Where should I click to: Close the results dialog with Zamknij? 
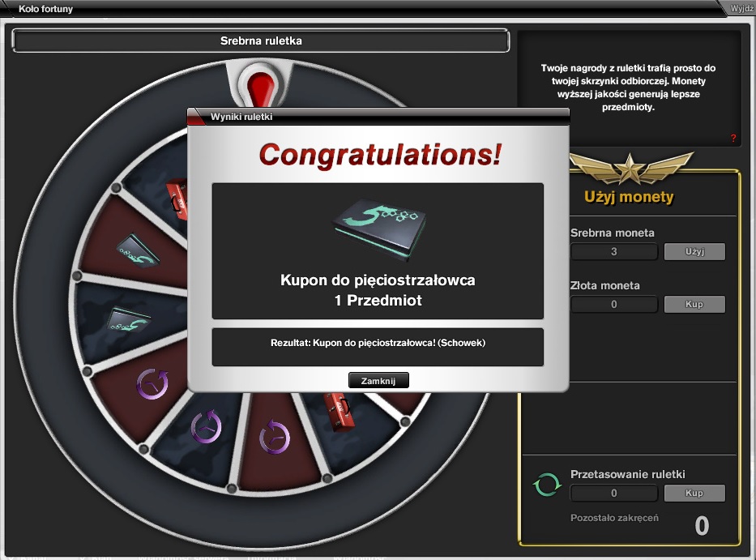point(378,381)
